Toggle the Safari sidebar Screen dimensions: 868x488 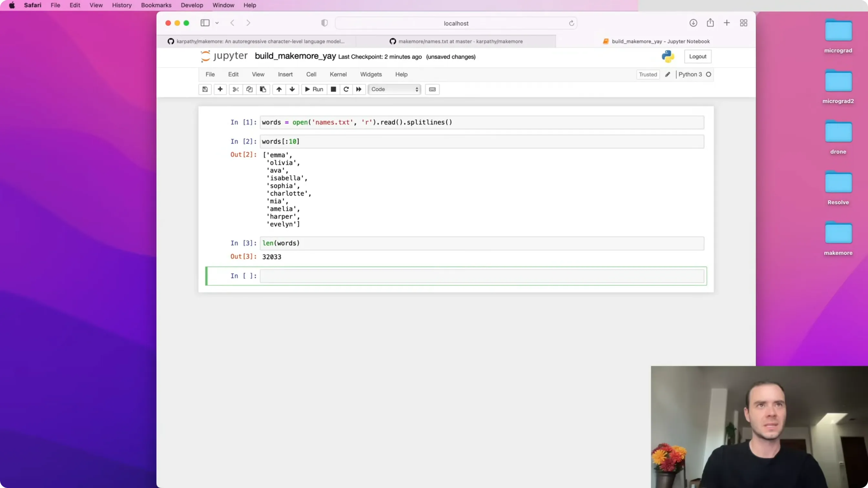click(205, 23)
